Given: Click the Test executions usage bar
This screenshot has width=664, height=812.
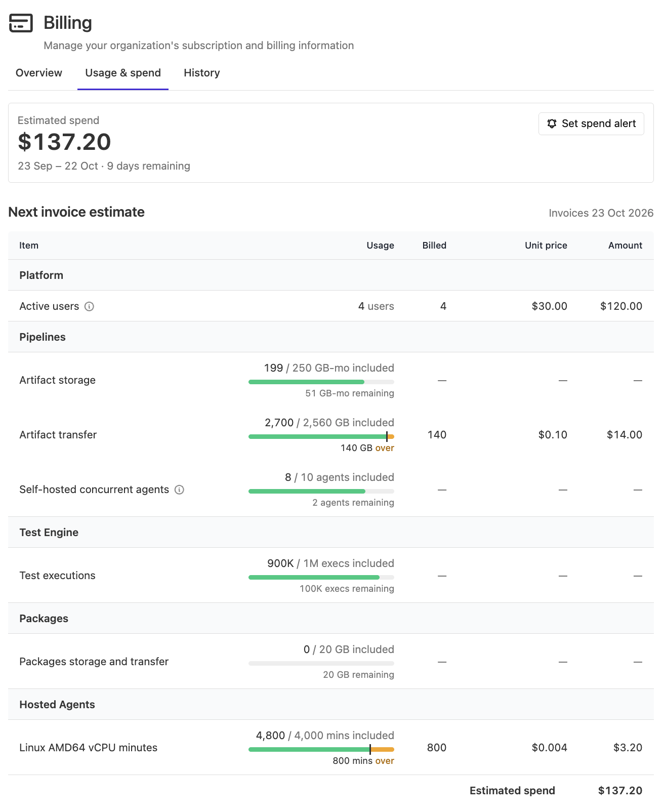Looking at the screenshot, I should [321, 577].
